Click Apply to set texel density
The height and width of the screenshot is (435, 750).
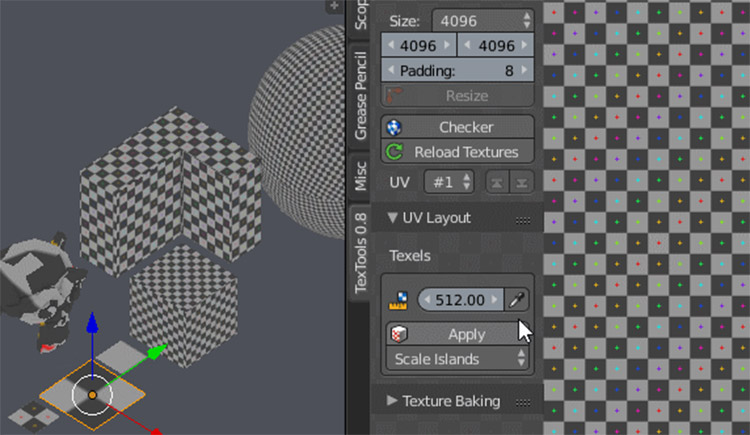(x=458, y=334)
